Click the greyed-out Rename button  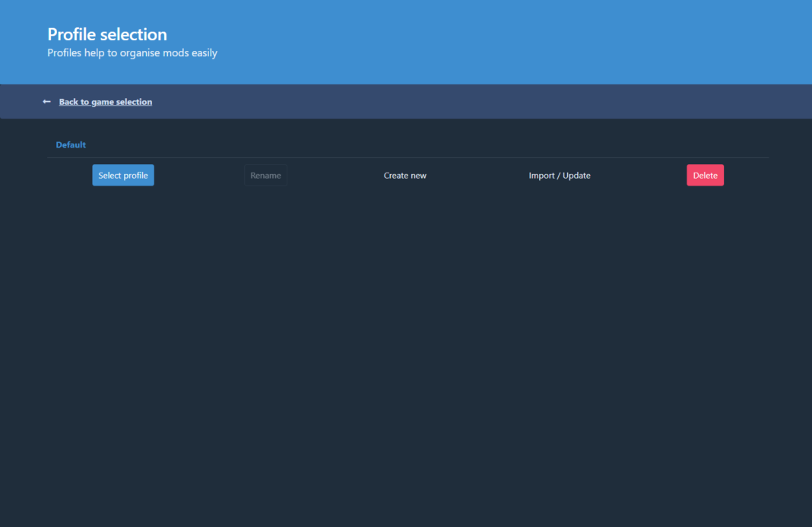(x=265, y=176)
